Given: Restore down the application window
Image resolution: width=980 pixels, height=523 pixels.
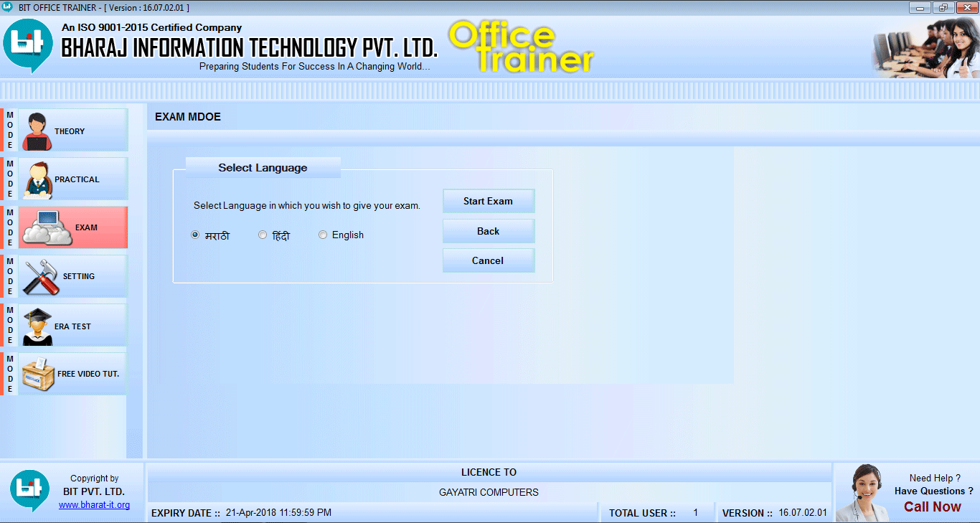Looking at the screenshot, I should [943, 7].
